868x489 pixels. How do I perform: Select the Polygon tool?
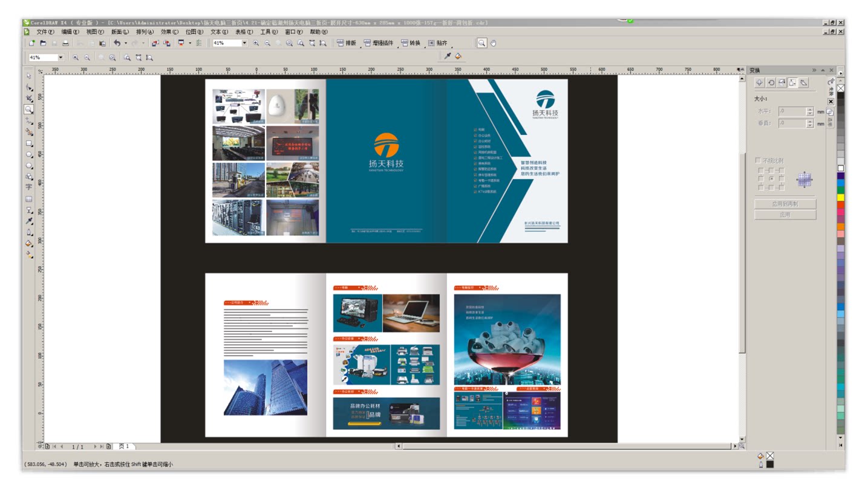pyautogui.click(x=28, y=166)
